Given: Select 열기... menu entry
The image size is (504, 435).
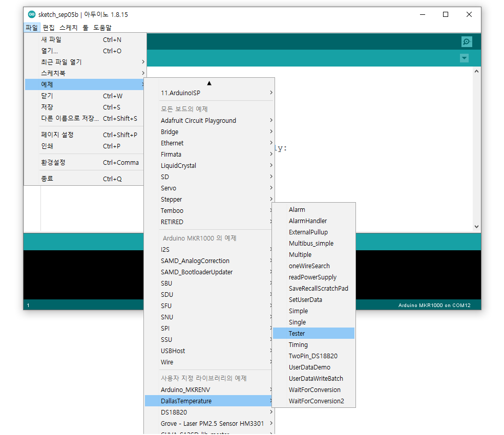Looking at the screenshot, I should [x=84, y=51].
